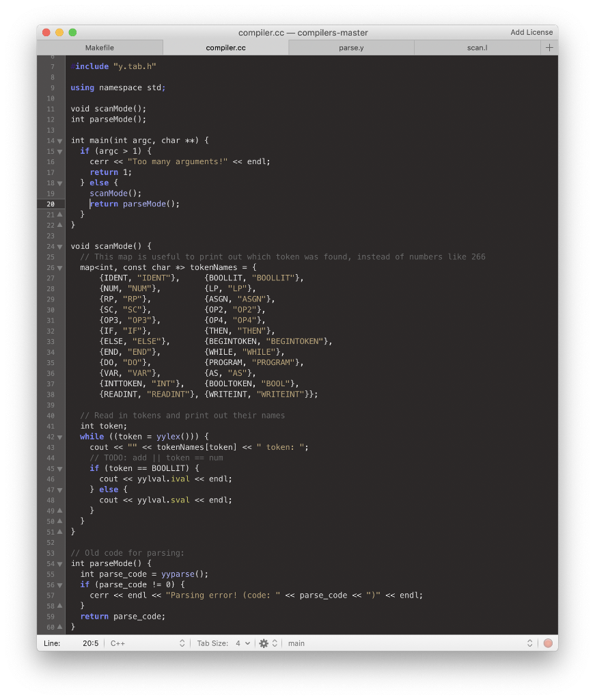Collapse the main function fold on line 14
Image resolution: width=595 pixels, height=700 pixels.
point(59,141)
